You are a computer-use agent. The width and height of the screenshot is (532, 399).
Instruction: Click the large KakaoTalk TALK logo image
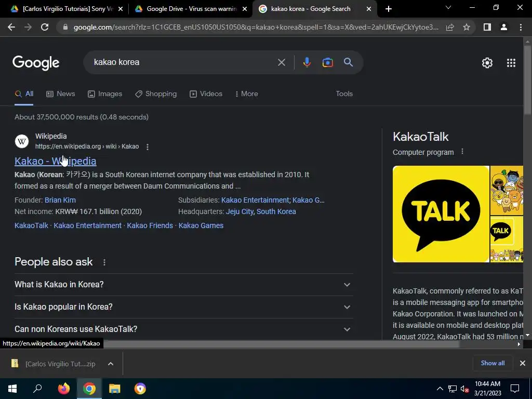click(x=441, y=214)
